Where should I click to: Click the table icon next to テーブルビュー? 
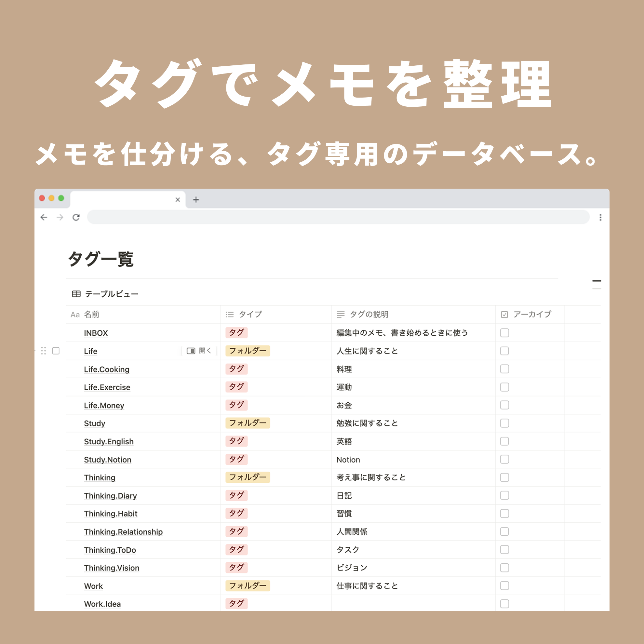tap(76, 294)
